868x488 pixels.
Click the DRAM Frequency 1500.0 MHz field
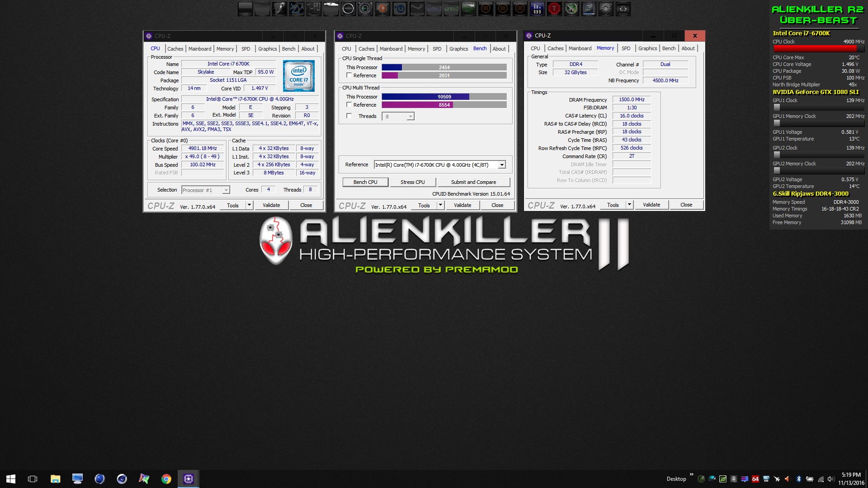tap(632, 100)
